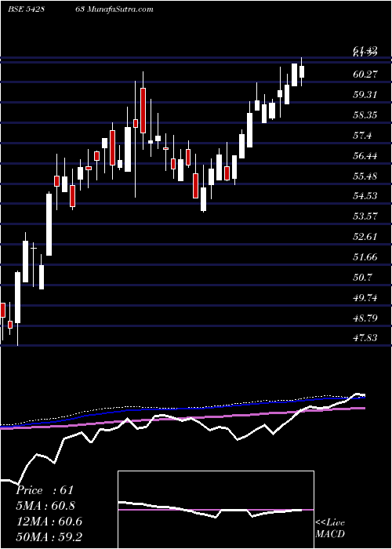The height and width of the screenshot is (549, 392).
Task: Click the 52.61 price axis label
Action: (365, 236)
